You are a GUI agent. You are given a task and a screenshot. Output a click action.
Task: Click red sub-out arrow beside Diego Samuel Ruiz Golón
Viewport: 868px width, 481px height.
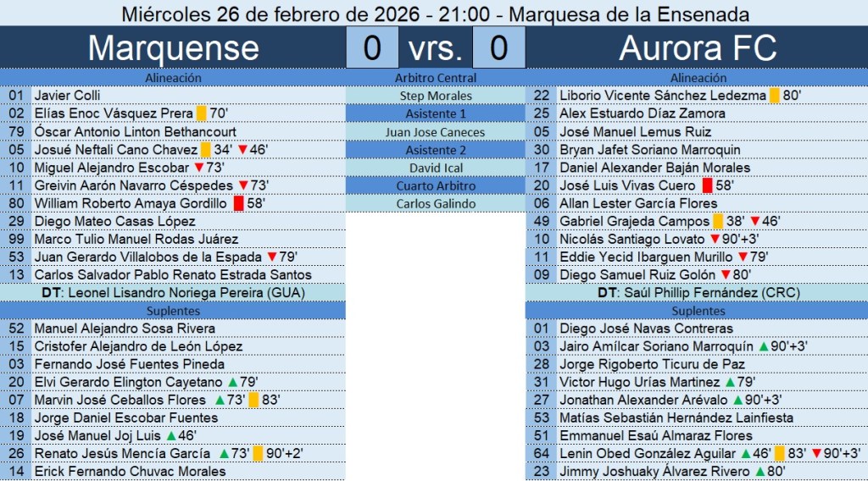[726, 275]
